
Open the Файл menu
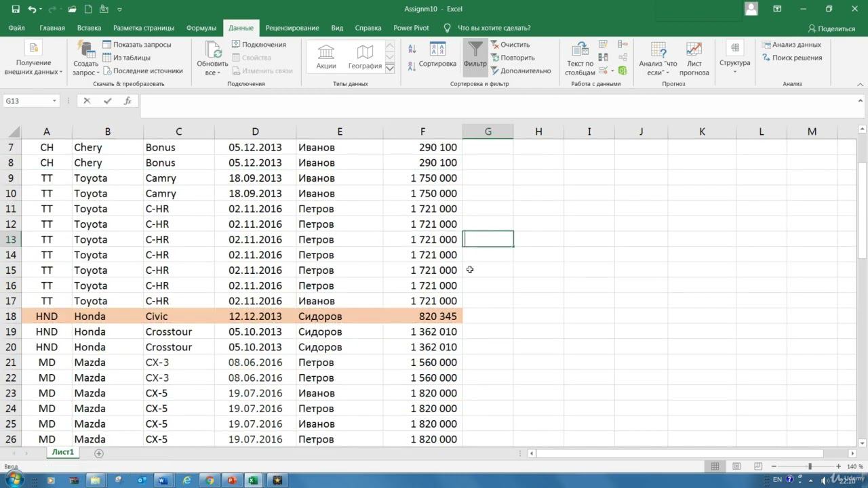coord(17,28)
